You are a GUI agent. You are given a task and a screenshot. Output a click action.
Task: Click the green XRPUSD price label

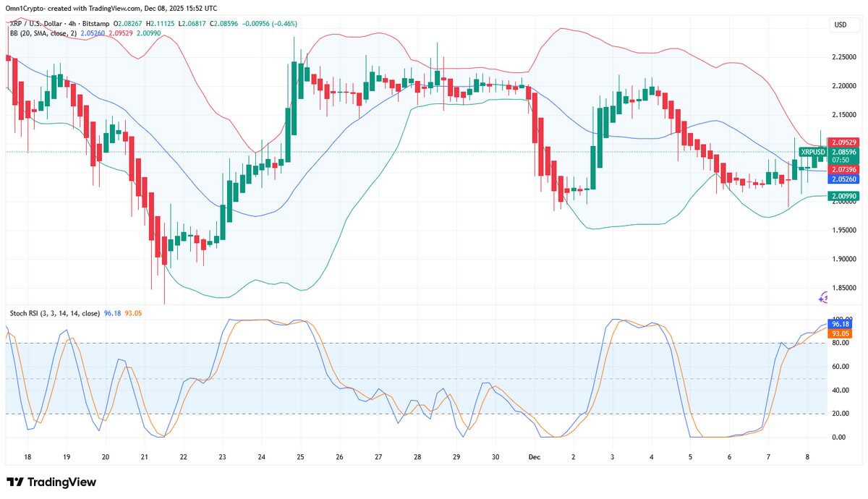click(x=812, y=153)
